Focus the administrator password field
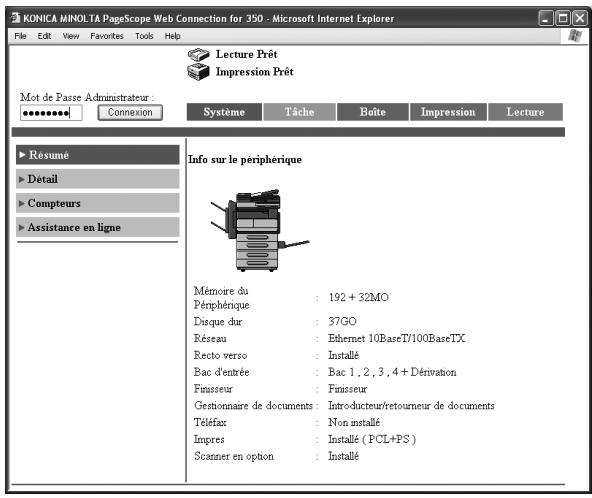The height and width of the screenshot is (498, 592). (51, 113)
